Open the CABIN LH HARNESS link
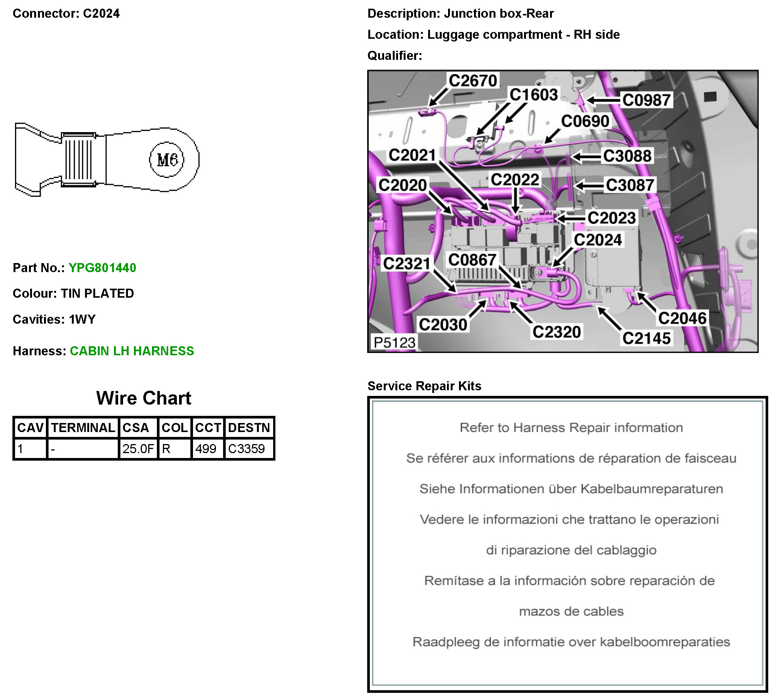775x700 pixels. [132, 351]
